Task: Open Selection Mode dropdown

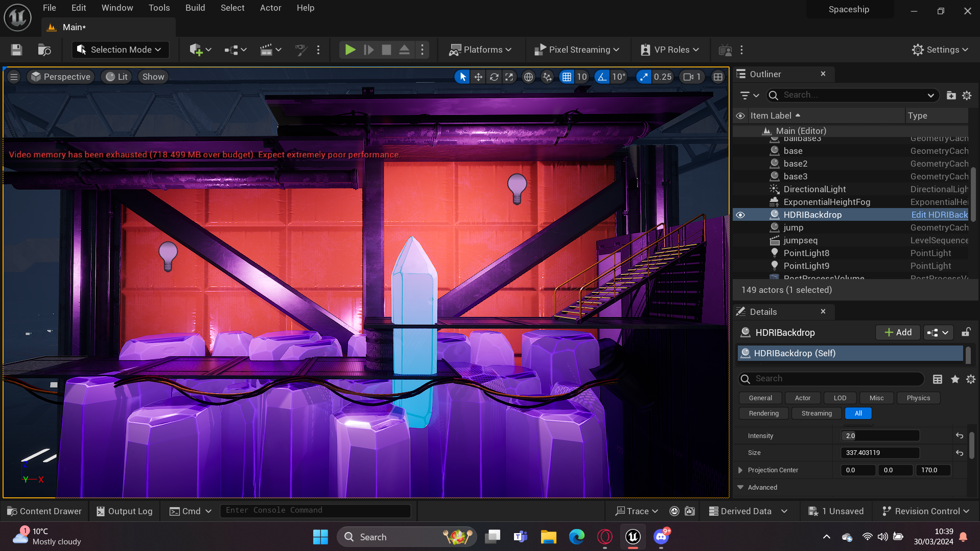Action: (120, 50)
